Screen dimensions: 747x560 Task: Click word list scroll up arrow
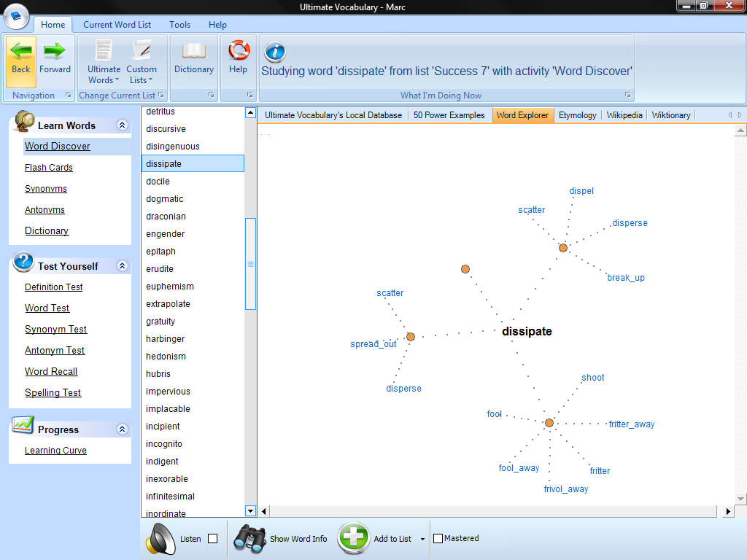(x=251, y=113)
